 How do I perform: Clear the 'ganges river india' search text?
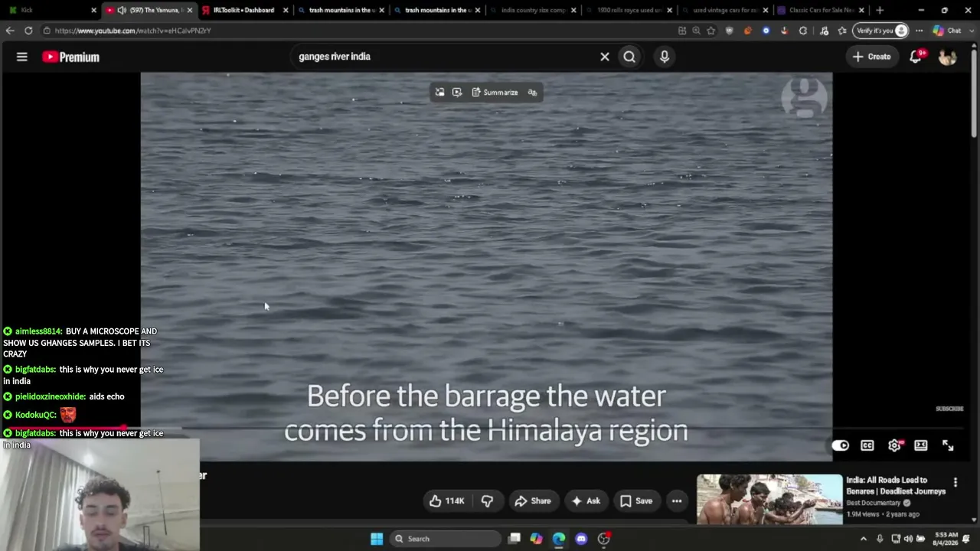point(605,57)
